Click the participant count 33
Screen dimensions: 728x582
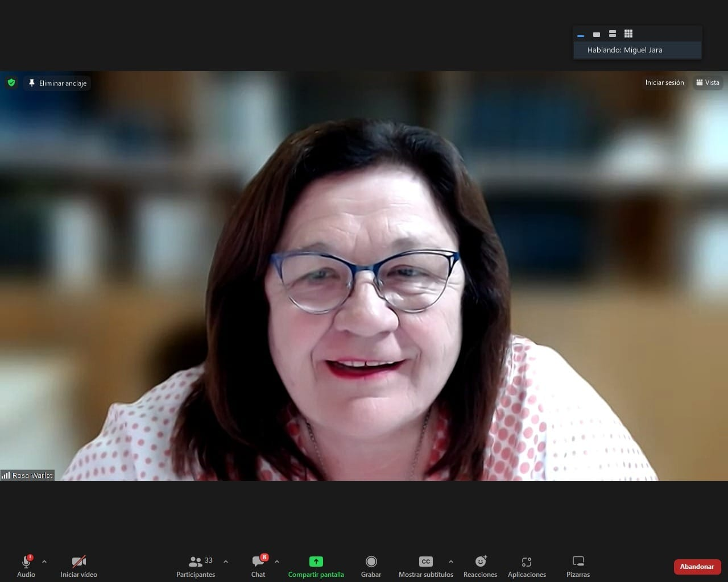[x=209, y=560]
